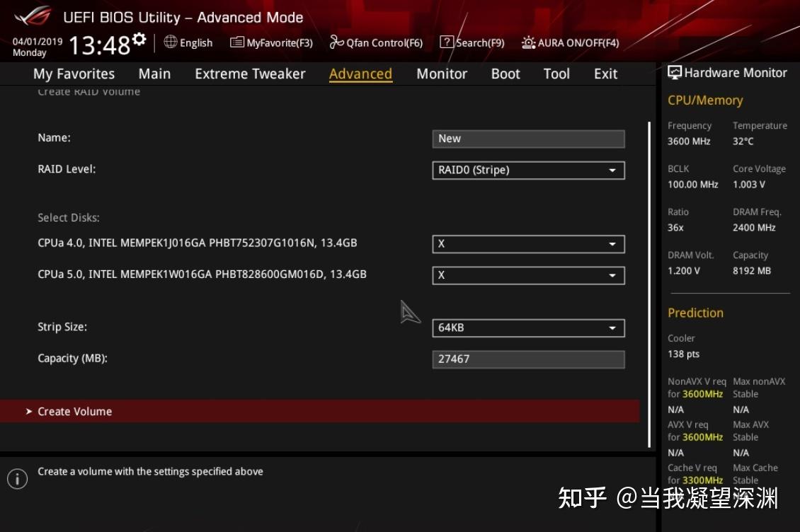The width and height of the screenshot is (800, 532).
Task: Open MyFavorite settings (F3)
Action: click(x=271, y=42)
